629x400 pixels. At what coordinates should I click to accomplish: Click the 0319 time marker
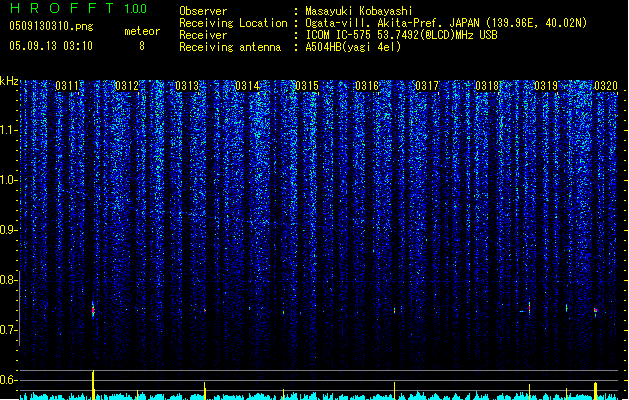[x=546, y=86]
